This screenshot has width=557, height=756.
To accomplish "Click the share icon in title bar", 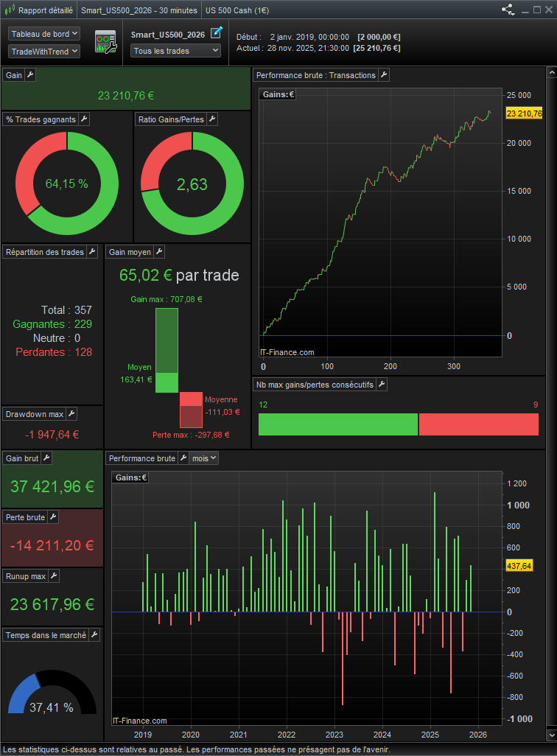I will point(508,10).
